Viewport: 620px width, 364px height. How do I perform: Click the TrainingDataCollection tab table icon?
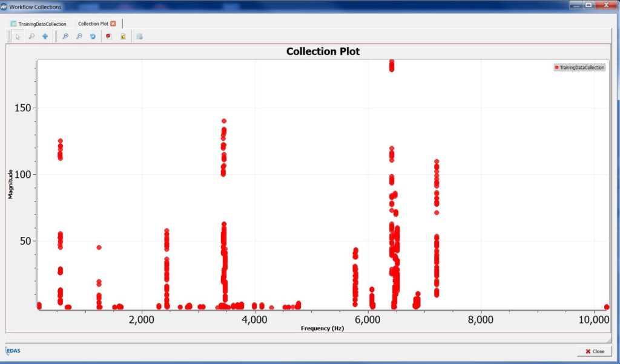click(x=13, y=24)
